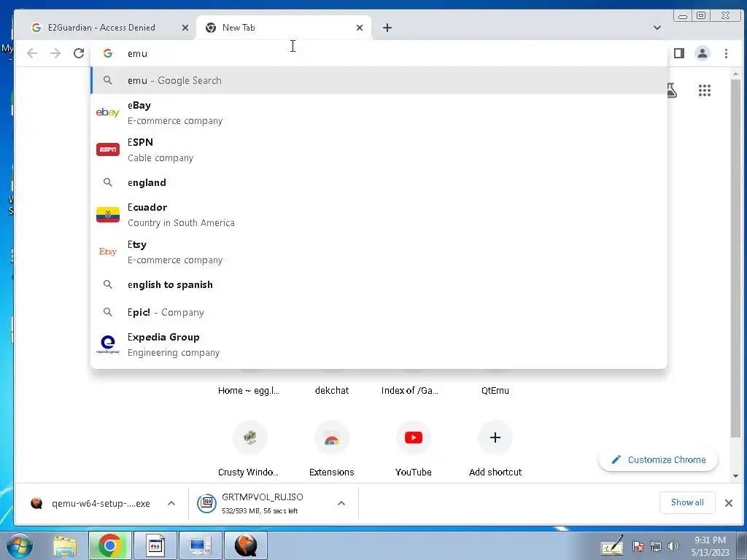Image resolution: width=747 pixels, height=560 pixels.
Task: Select the 'Epic! - Company' suggestion
Action: point(379,312)
